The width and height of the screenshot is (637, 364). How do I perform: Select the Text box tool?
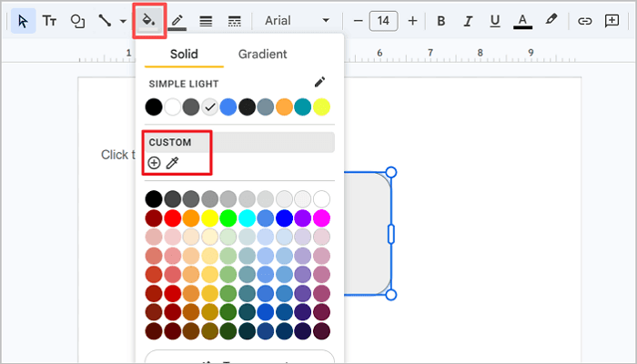point(49,21)
